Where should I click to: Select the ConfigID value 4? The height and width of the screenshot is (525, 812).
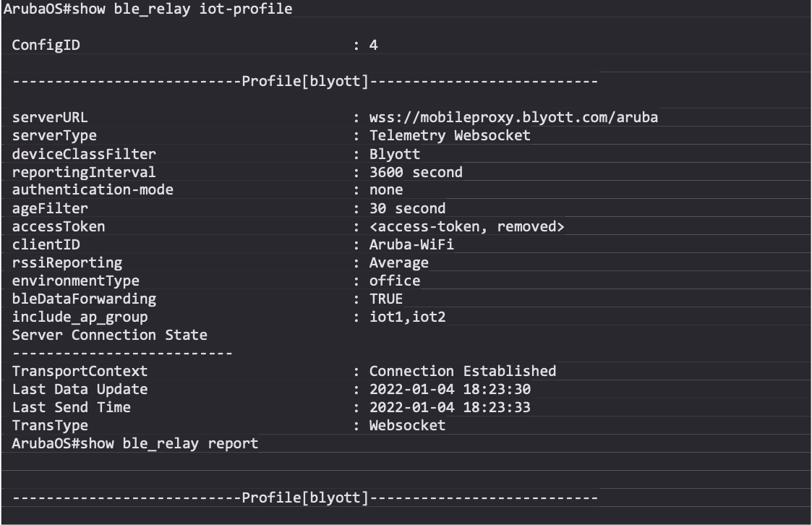pyautogui.click(x=373, y=45)
